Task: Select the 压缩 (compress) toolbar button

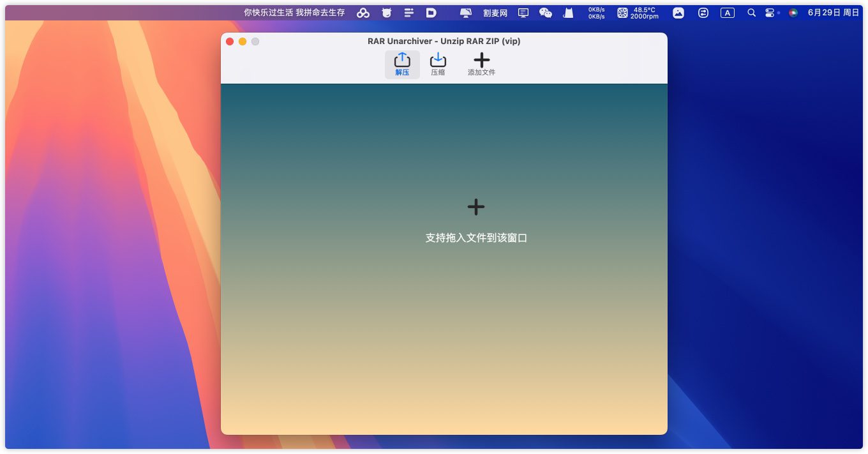Action: (438, 64)
